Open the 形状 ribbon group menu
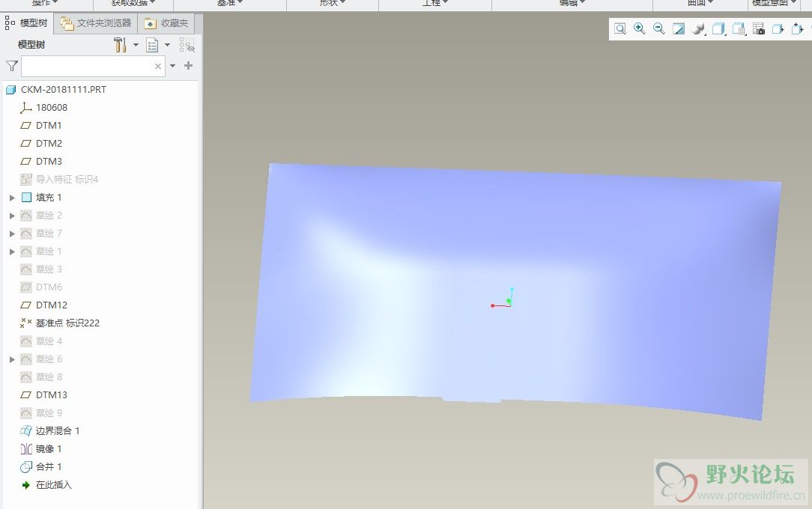 coord(333,3)
